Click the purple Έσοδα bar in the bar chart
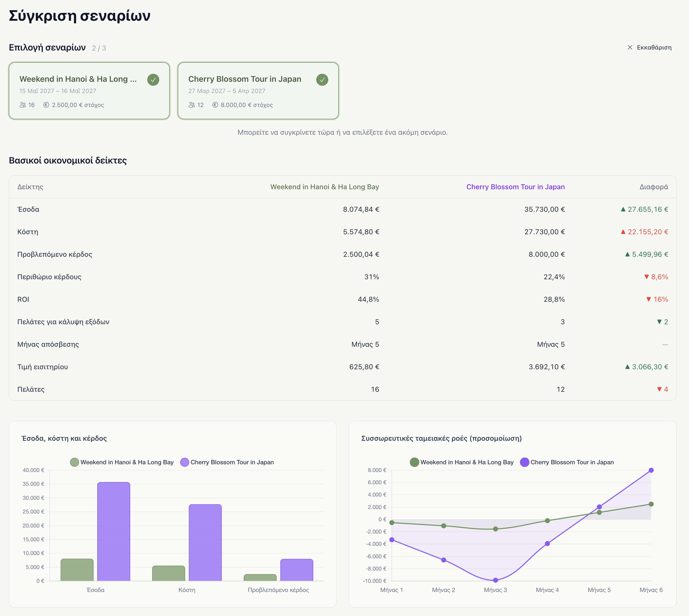 click(x=114, y=531)
